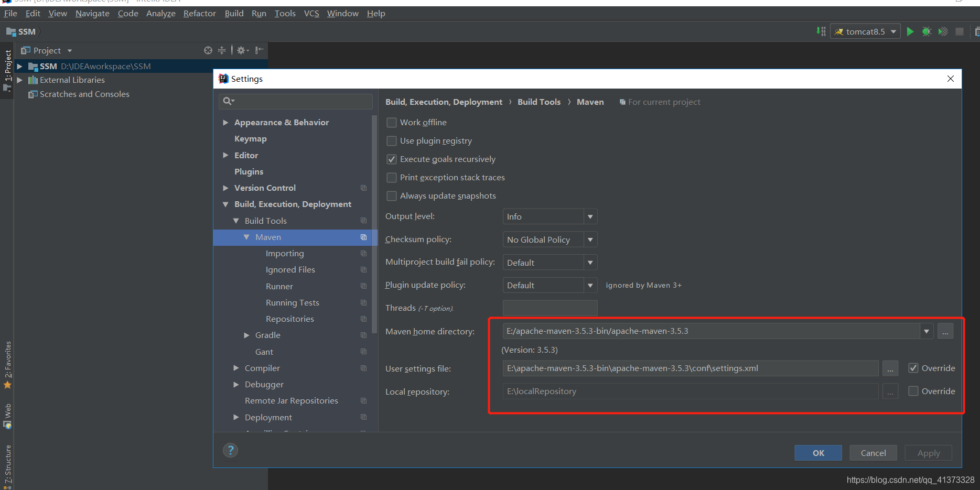The height and width of the screenshot is (490, 980).
Task: Check Override for Local repository
Action: [913, 391]
